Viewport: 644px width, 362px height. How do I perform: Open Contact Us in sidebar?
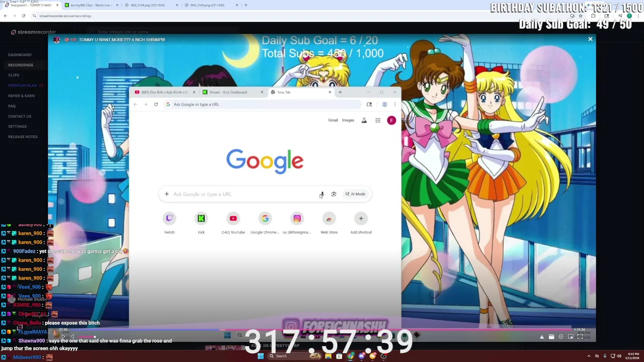tap(20, 116)
